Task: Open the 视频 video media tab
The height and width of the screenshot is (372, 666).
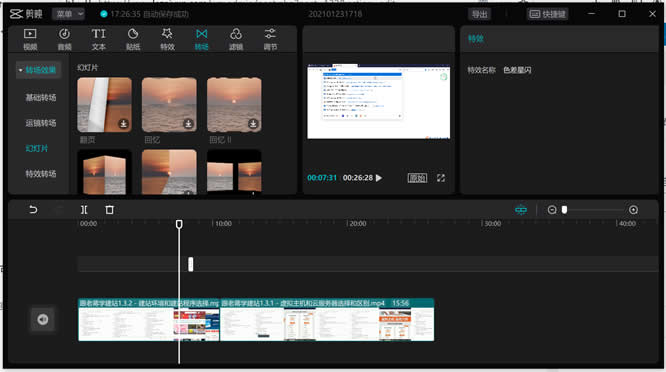Action: click(30, 39)
